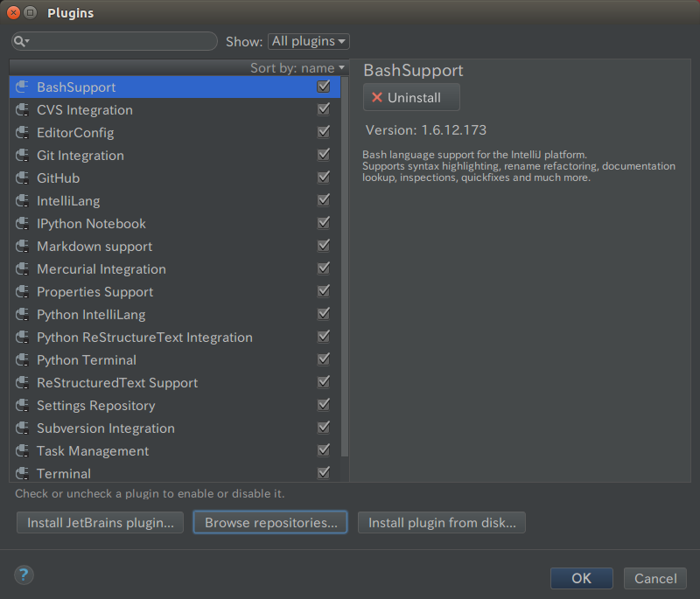700x599 pixels.
Task: Click the Markdown support plugin icon
Action: click(23, 247)
